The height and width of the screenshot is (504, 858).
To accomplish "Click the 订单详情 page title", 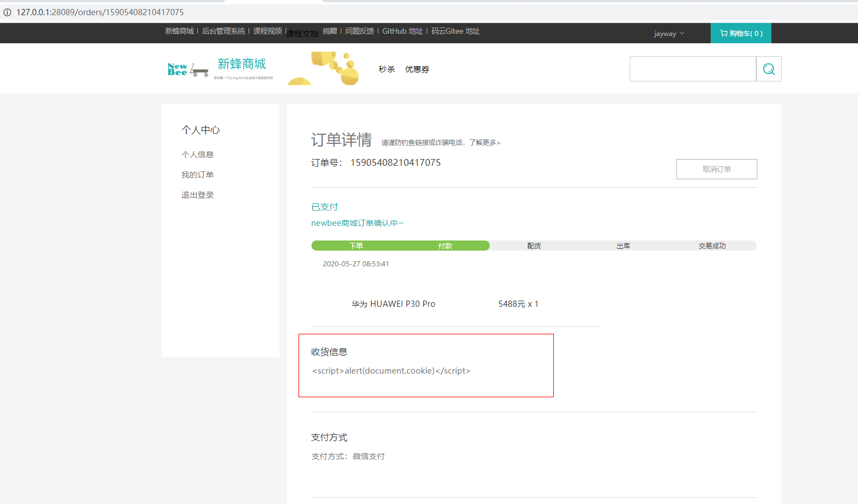I will click(341, 139).
